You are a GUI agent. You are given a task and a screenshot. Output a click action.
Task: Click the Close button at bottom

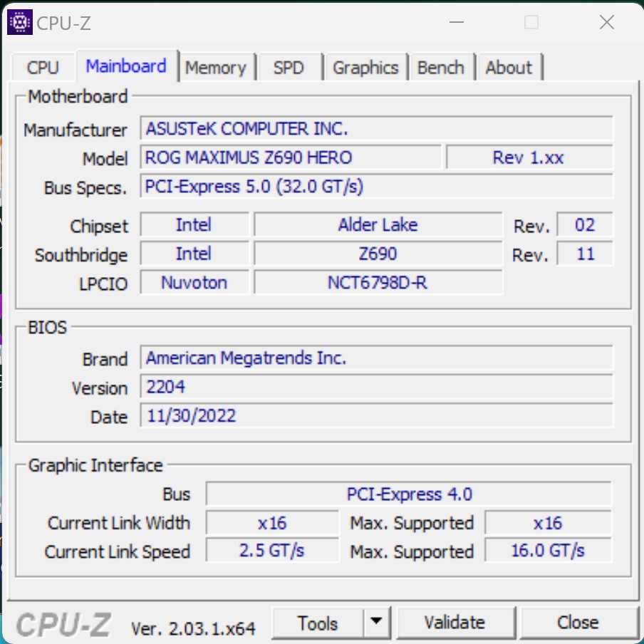[578, 623]
